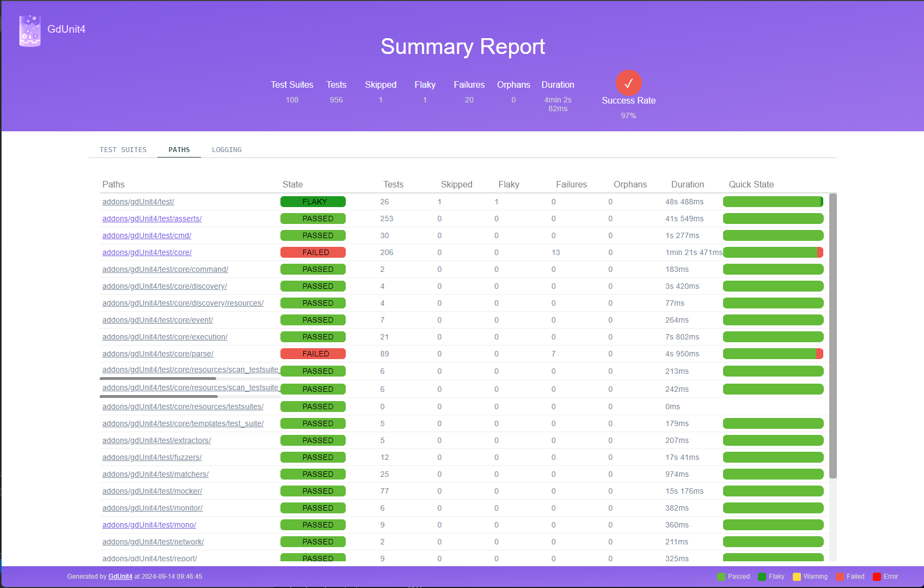Screen dimensions: 924x588
Task: Open the addons/gdUnit4/test/core/execution/ link
Action: point(165,337)
